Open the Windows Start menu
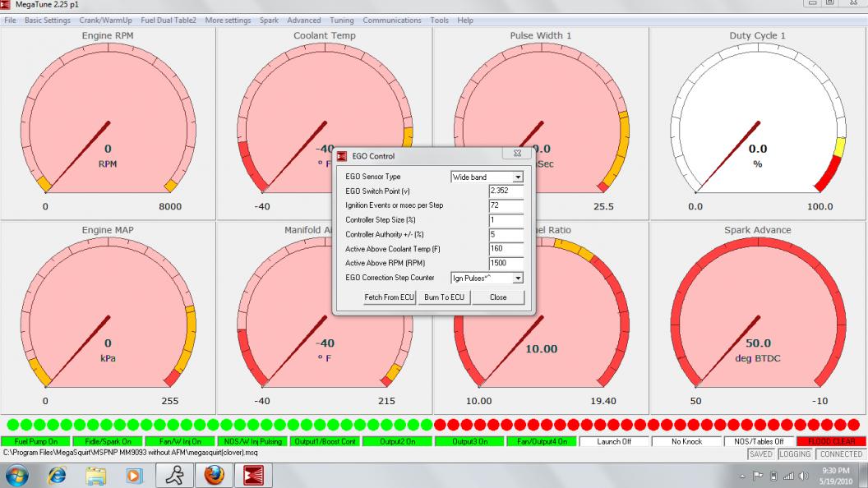 tap(18, 475)
